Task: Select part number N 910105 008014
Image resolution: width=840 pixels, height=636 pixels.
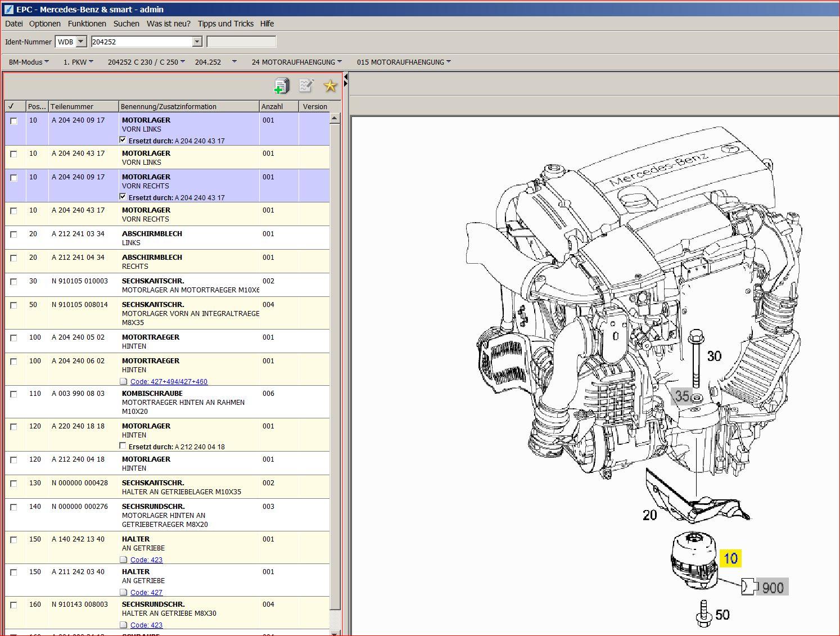Action: (x=80, y=305)
